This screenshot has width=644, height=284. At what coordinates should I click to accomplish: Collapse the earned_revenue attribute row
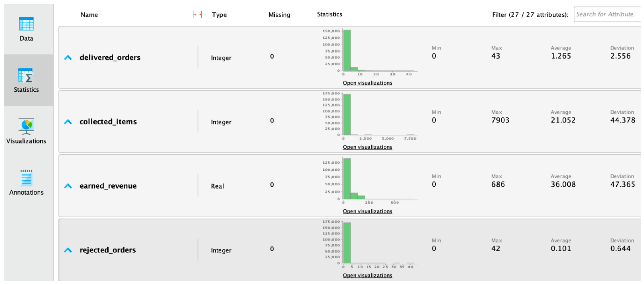pos(68,186)
